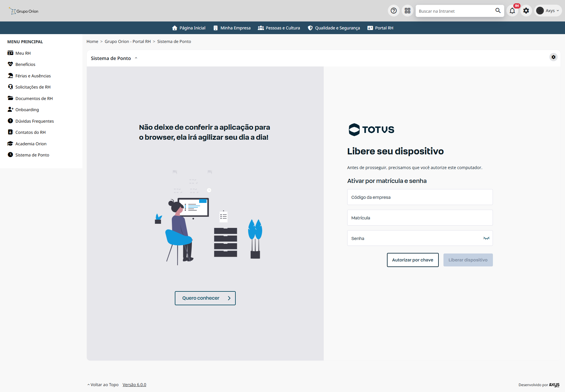Open Qualidade e Segurança menu

coord(334,28)
